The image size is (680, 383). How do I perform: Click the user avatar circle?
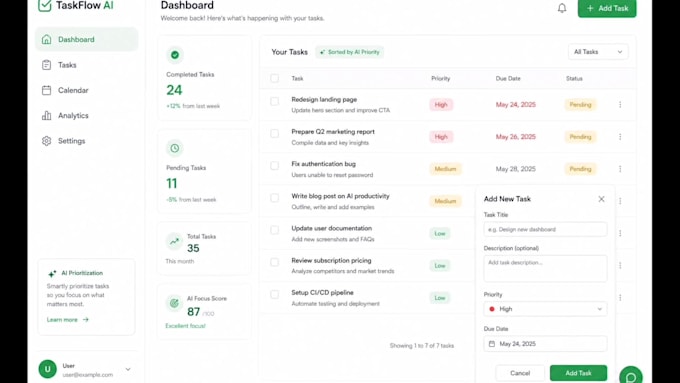click(48, 369)
